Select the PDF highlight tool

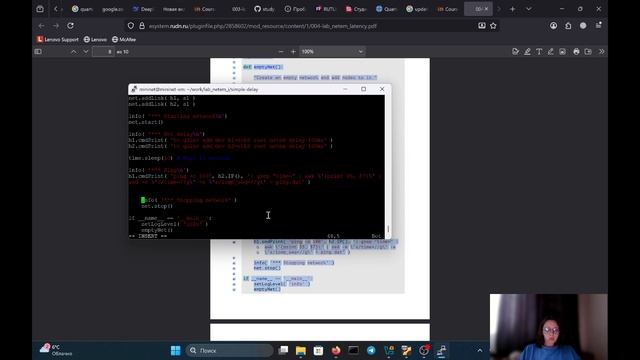click(527, 52)
